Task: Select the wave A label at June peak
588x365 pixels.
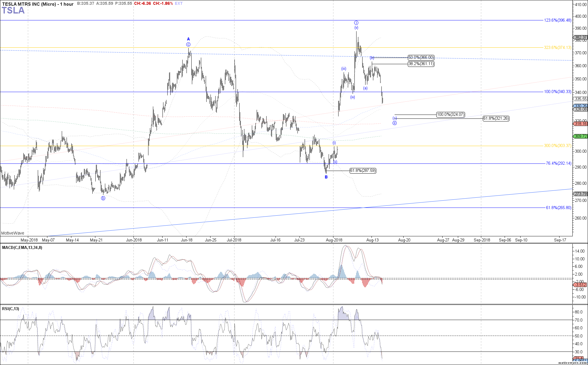Action: (188, 39)
